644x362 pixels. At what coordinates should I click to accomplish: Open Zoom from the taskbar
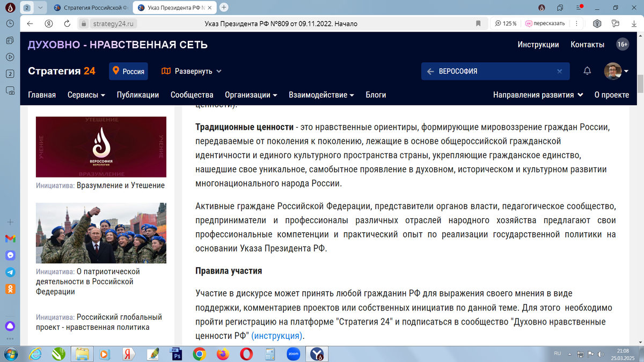pyautogui.click(x=294, y=354)
